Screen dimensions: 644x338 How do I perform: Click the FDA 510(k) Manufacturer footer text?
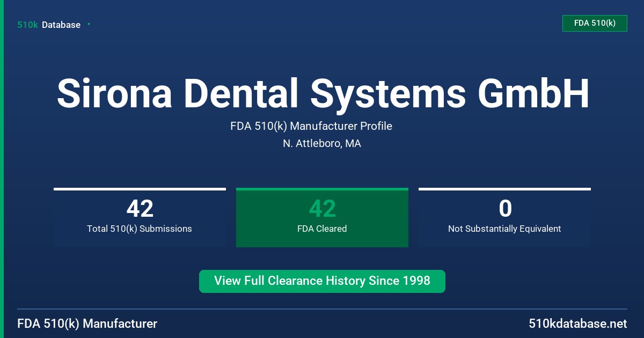coord(87,324)
